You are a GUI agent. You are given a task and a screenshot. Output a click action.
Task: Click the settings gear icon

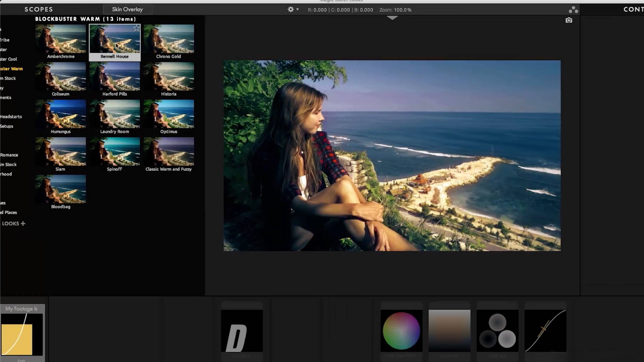coord(291,10)
